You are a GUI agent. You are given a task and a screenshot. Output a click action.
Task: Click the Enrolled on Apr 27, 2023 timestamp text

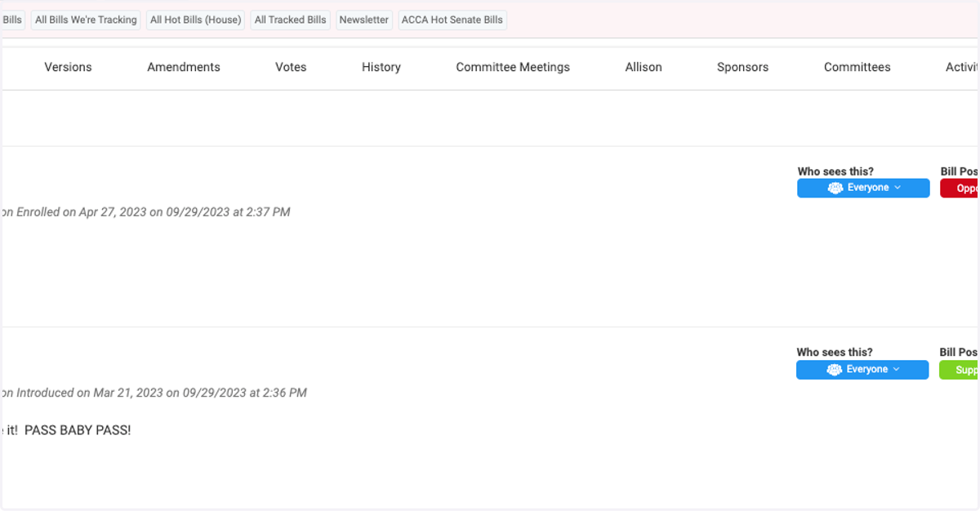pyautogui.click(x=145, y=212)
